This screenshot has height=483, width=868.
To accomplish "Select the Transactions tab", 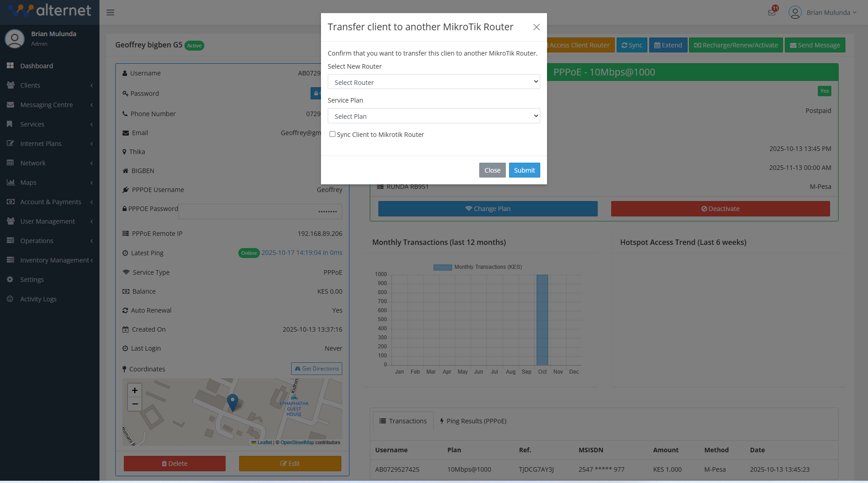I will pyautogui.click(x=403, y=421).
